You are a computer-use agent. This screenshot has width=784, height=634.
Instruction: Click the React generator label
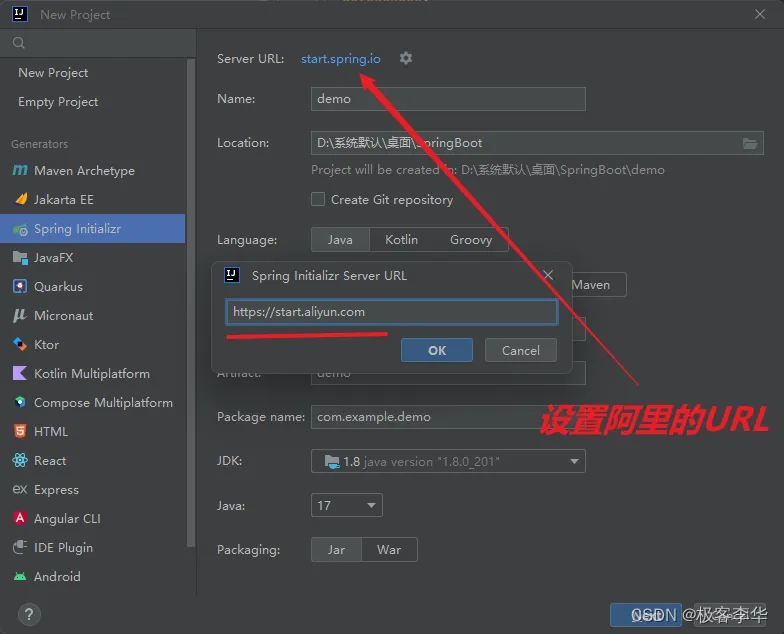click(x=50, y=460)
